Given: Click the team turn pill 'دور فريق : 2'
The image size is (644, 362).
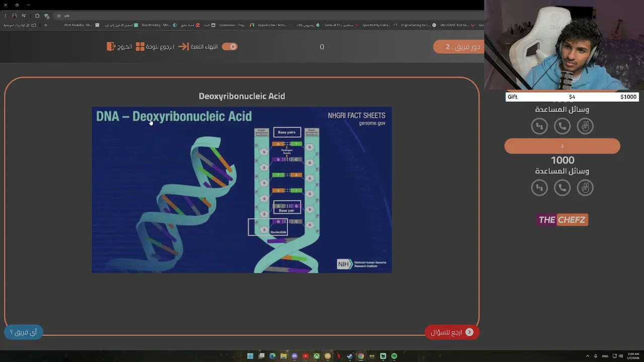Looking at the screenshot, I should point(458,47).
